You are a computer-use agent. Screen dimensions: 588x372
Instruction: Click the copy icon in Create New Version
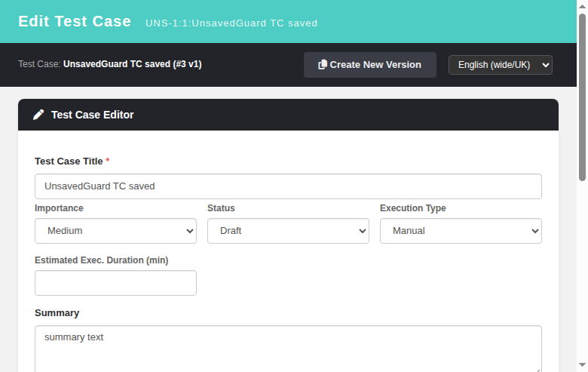(322, 65)
